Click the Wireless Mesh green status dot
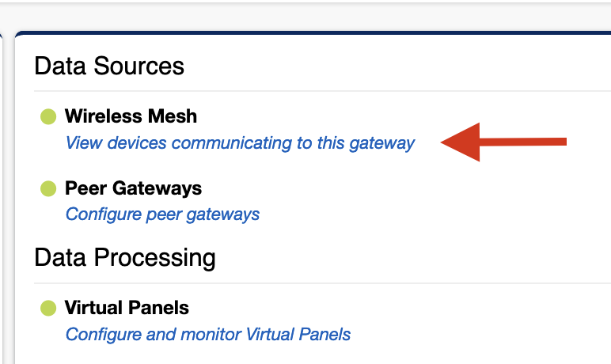Screen dimensions: 611x364 point(48,117)
